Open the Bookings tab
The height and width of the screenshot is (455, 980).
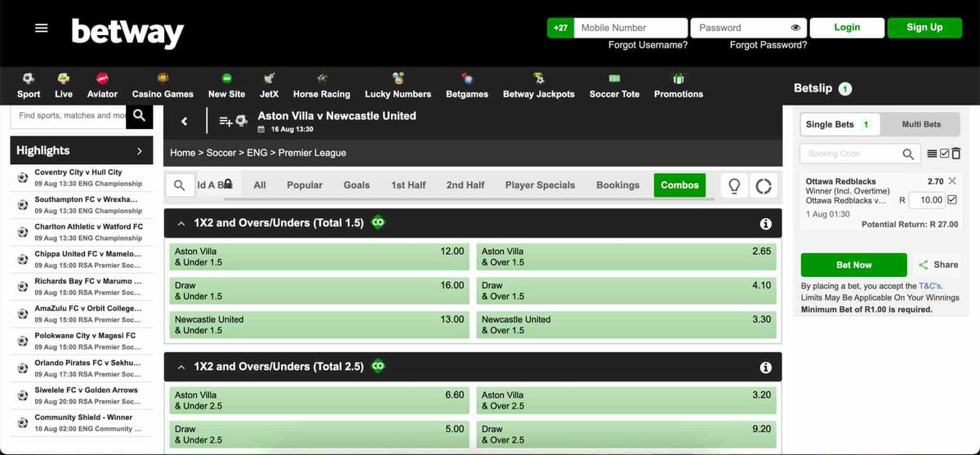click(x=618, y=185)
